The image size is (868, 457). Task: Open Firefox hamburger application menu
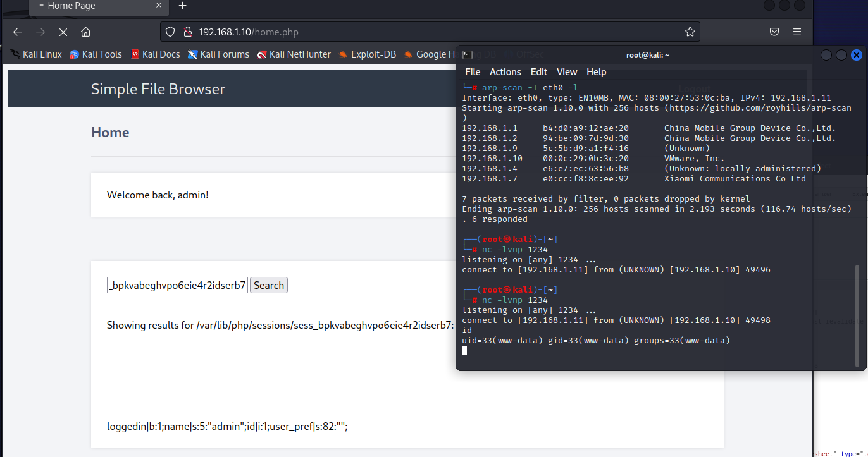click(x=797, y=32)
